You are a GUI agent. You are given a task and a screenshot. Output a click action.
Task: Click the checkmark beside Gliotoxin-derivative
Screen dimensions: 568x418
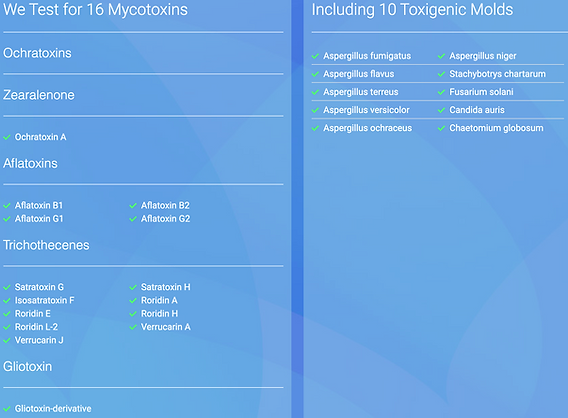point(7,409)
